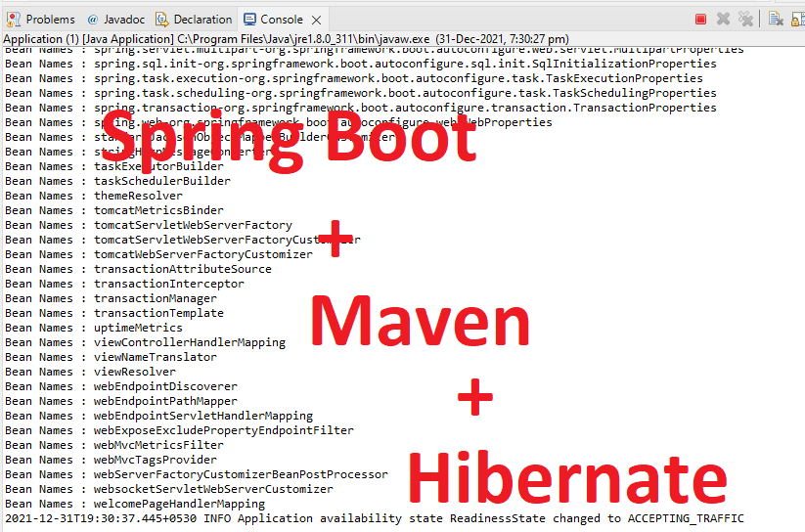Image resolution: width=805 pixels, height=532 pixels.
Task: Click the transactionInterceptor bean line
Action: tap(125, 284)
